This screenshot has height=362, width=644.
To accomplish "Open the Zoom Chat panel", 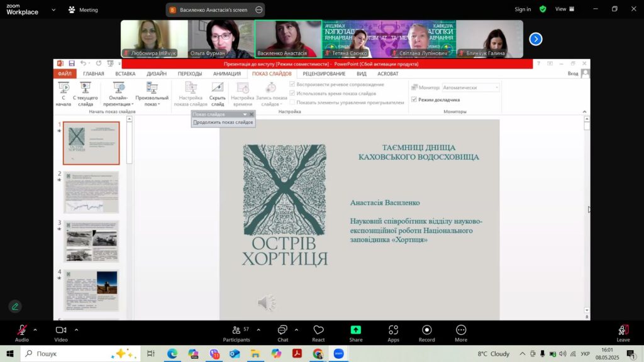I will tap(282, 330).
